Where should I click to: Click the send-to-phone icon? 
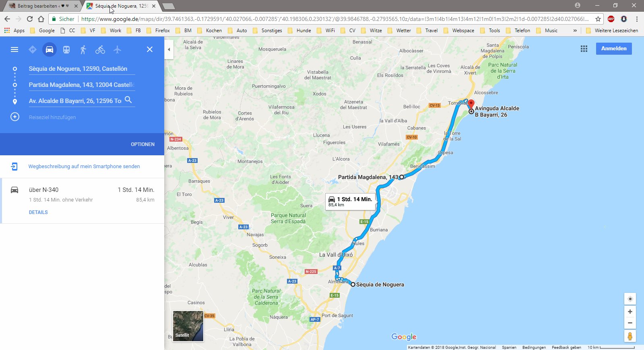pyautogui.click(x=14, y=167)
